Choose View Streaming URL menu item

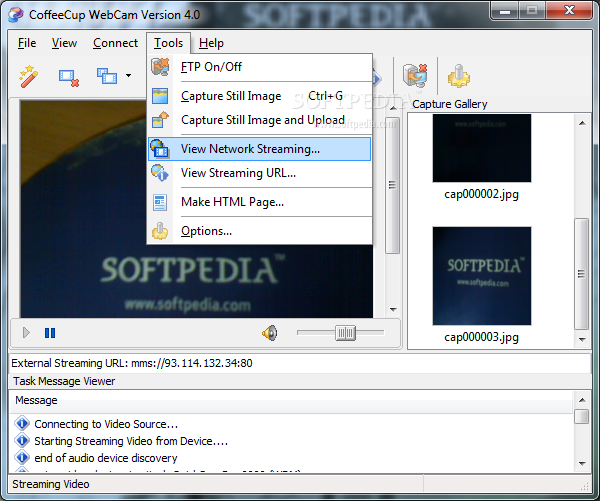click(259, 173)
